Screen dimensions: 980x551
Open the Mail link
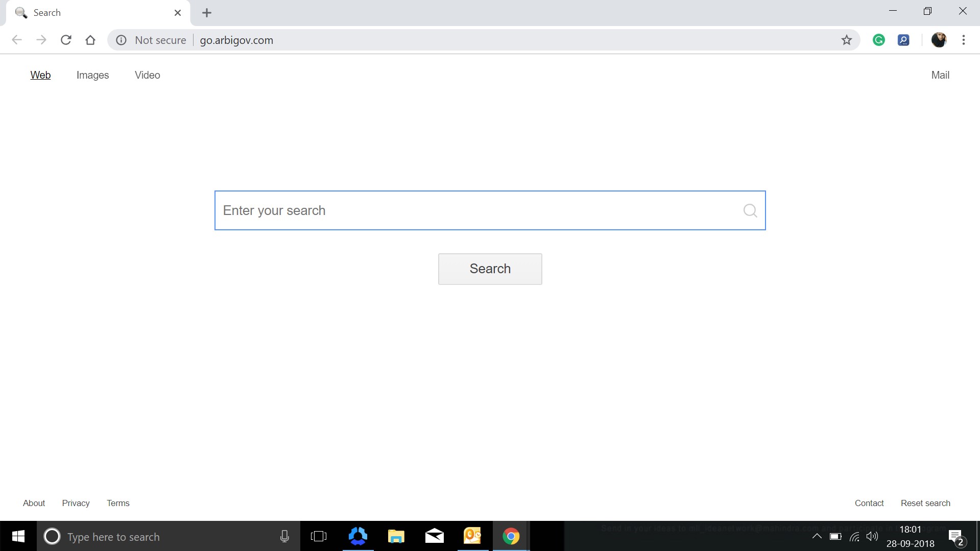(940, 75)
